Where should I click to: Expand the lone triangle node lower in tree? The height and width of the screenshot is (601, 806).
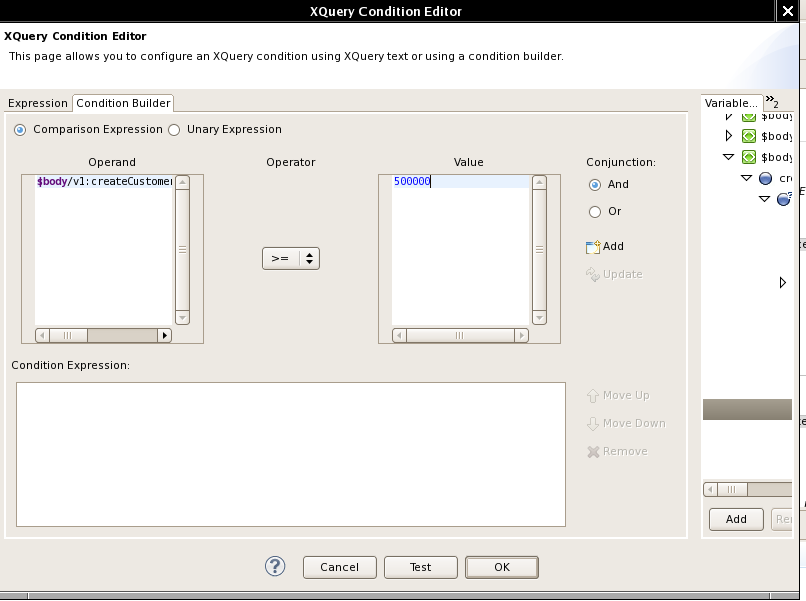click(x=782, y=282)
